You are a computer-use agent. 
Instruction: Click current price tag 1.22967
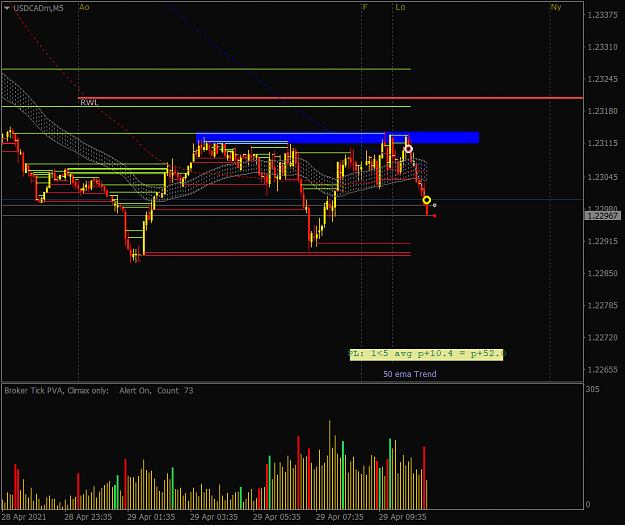click(602, 216)
